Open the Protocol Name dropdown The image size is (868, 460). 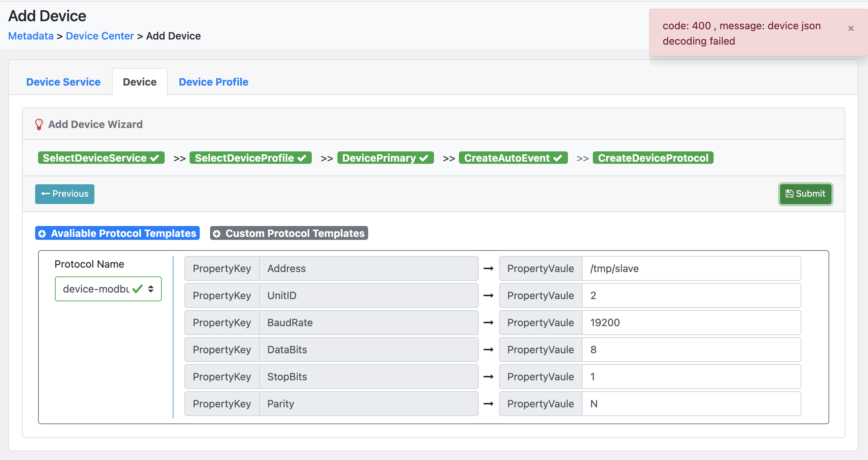[108, 289]
